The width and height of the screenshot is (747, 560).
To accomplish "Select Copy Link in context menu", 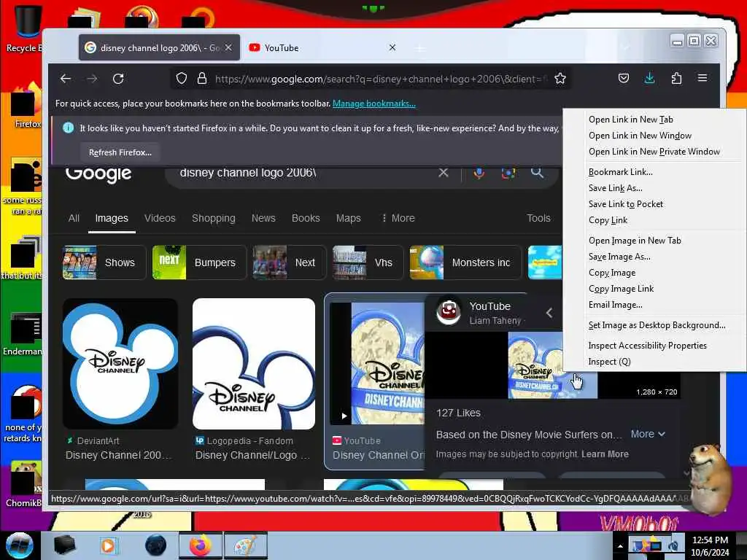I will tap(608, 220).
